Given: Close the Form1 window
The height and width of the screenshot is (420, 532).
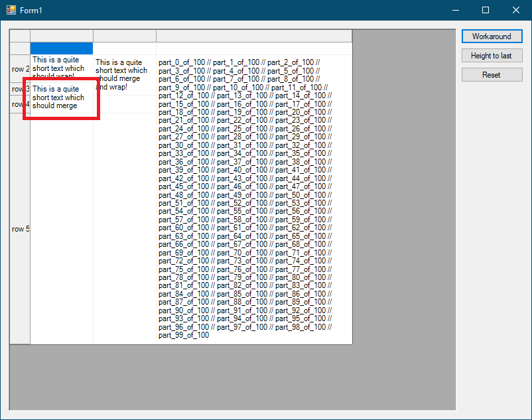Looking at the screenshot, I should [x=516, y=10].
